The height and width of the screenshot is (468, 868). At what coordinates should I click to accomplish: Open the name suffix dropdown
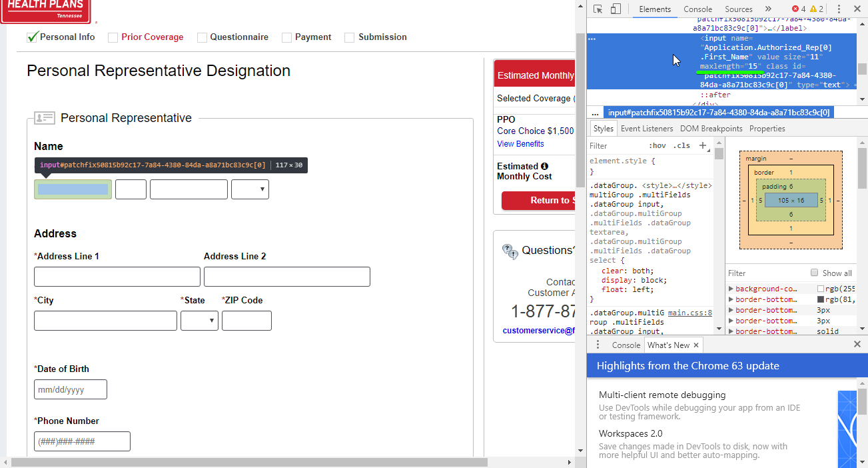tap(250, 189)
